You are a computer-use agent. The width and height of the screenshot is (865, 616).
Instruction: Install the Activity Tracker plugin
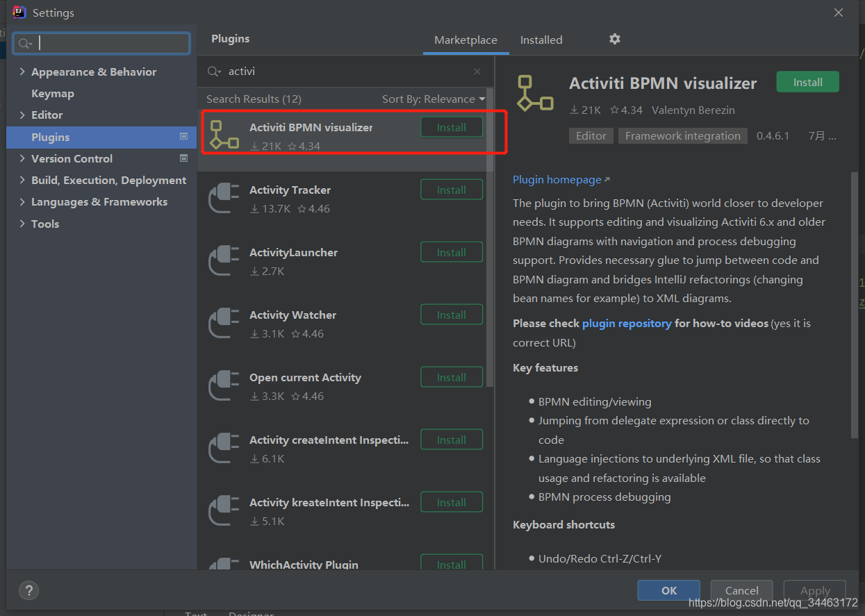click(x=452, y=190)
